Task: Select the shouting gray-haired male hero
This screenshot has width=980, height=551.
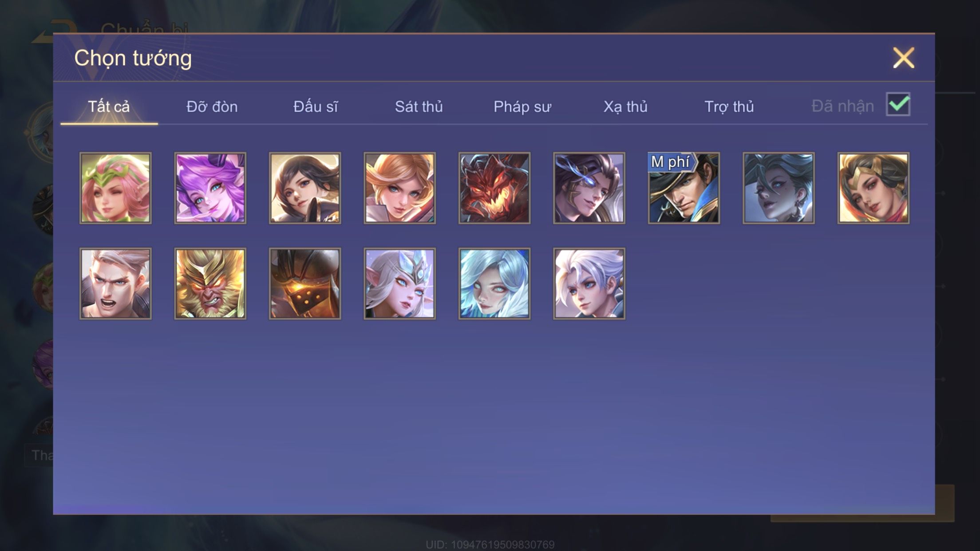Action: pos(115,283)
